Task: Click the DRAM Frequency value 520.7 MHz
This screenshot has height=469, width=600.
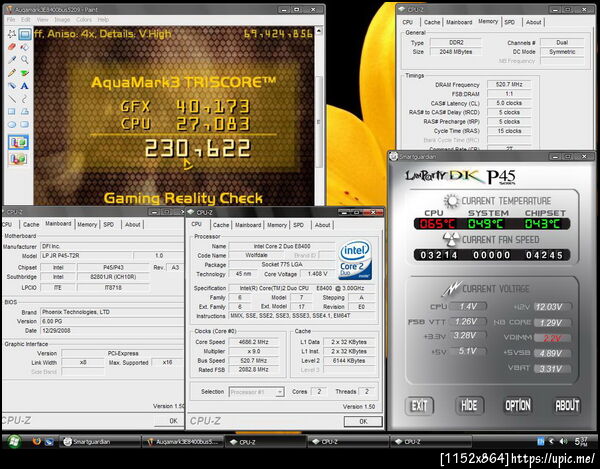Action: (509, 84)
